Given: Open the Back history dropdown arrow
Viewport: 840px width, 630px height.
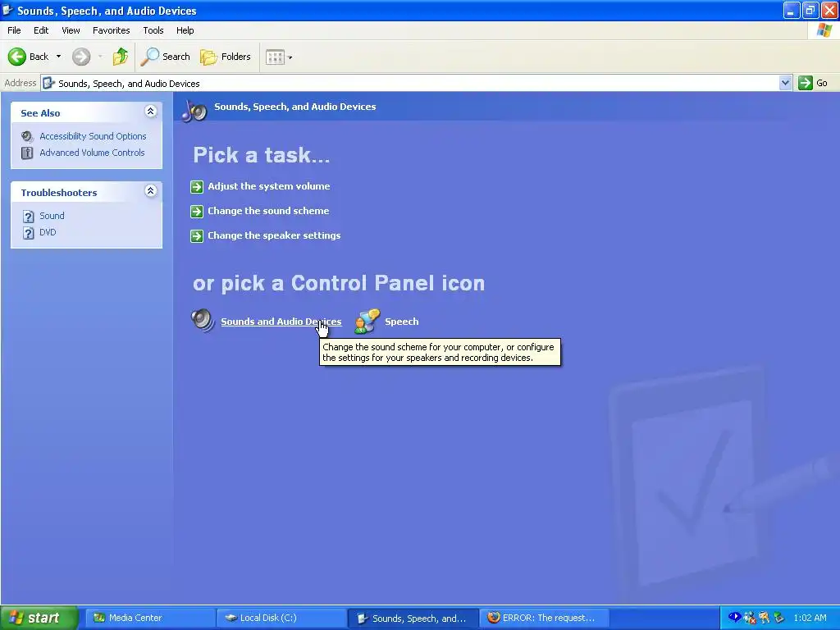Looking at the screenshot, I should point(58,57).
